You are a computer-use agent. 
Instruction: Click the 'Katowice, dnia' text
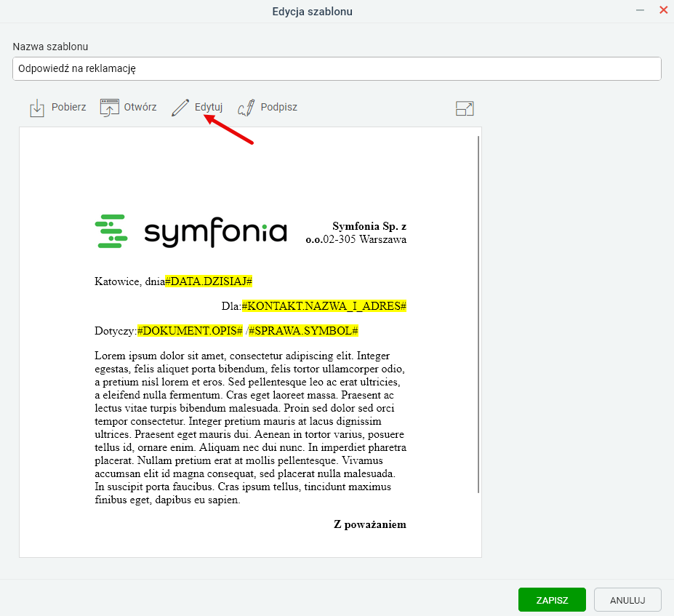click(x=130, y=281)
